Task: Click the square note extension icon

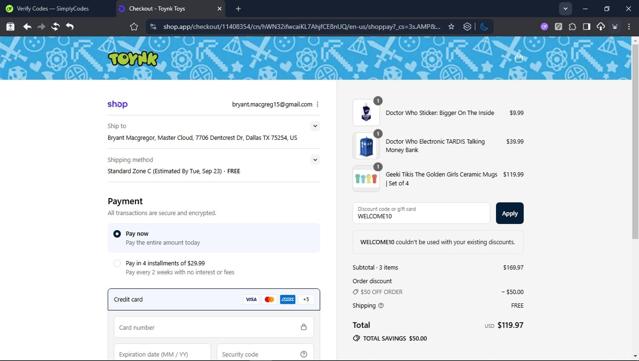Action: coord(558,26)
